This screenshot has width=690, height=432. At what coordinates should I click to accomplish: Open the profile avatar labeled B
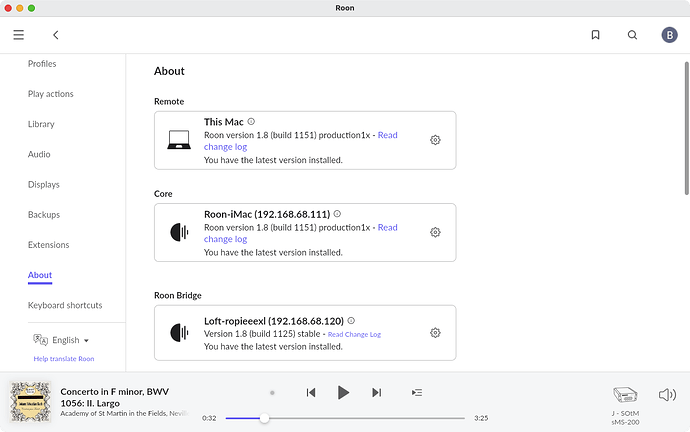(669, 35)
